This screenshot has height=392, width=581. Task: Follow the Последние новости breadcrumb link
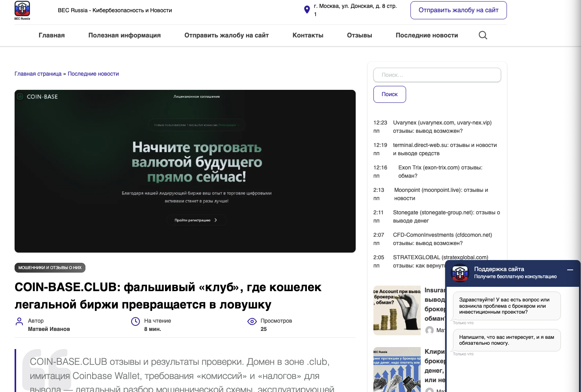click(x=93, y=74)
